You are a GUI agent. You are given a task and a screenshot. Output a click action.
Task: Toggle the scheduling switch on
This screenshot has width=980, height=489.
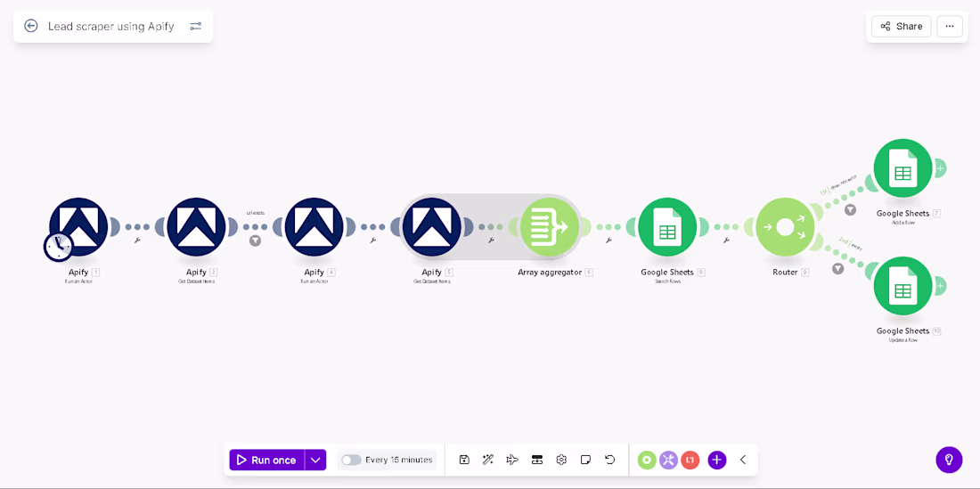coord(351,460)
